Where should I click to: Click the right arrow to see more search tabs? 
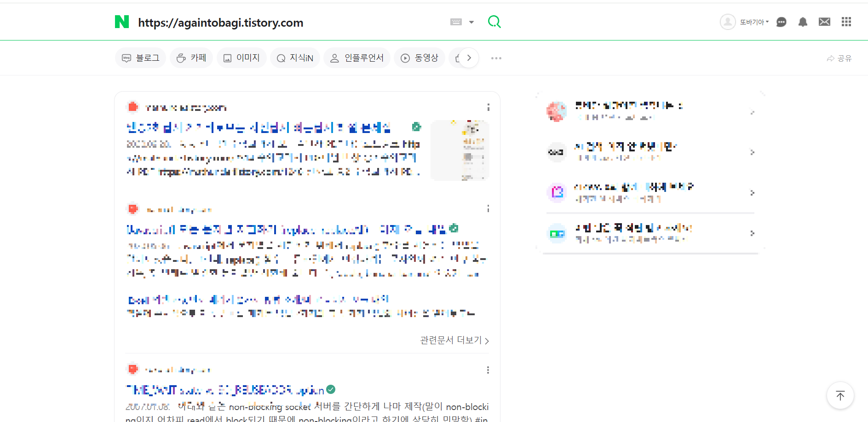tap(468, 58)
